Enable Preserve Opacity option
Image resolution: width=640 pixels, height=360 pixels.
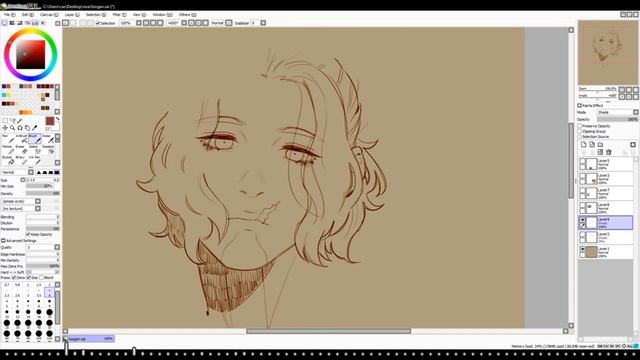point(580,126)
